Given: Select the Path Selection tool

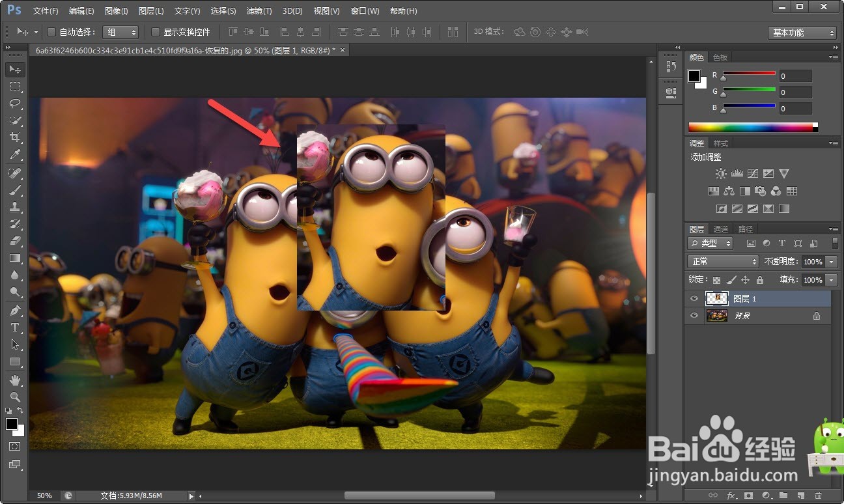Looking at the screenshot, I should [15, 344].
